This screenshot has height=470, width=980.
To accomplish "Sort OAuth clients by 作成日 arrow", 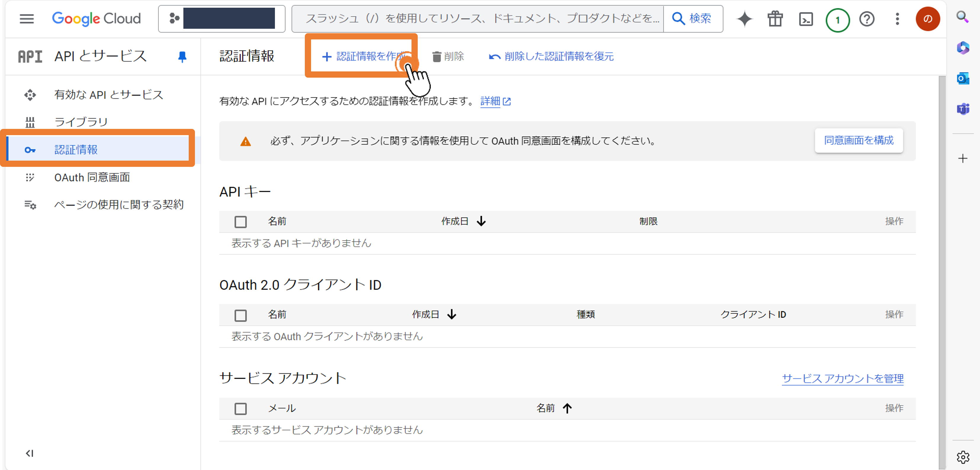I will pos(452,314).
